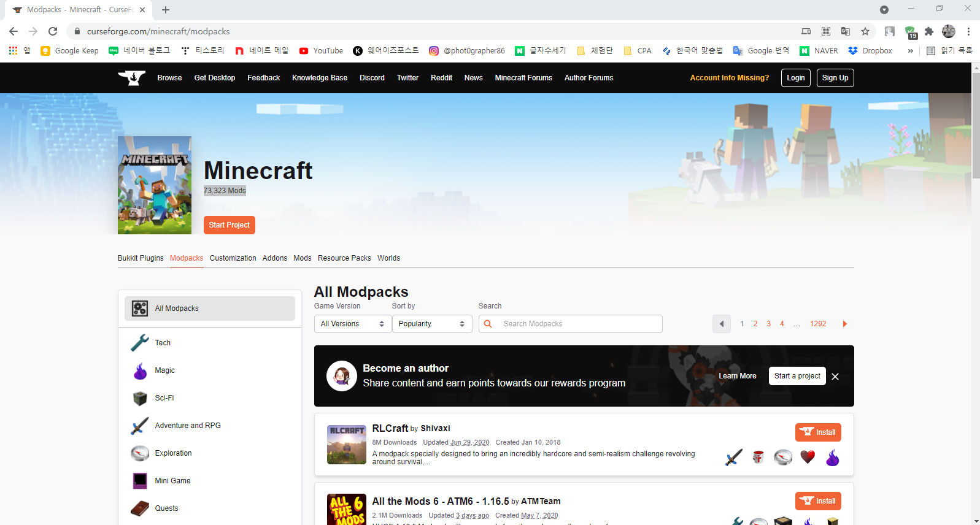Screen dimensions: 980x525
Task: Open Google Keep bookmark
Action: click(x=69, y=51)
